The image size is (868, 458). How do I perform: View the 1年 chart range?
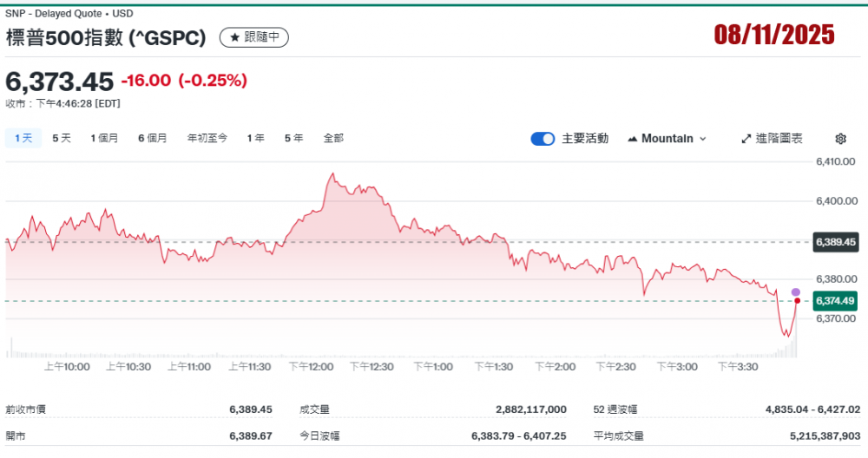255,138
